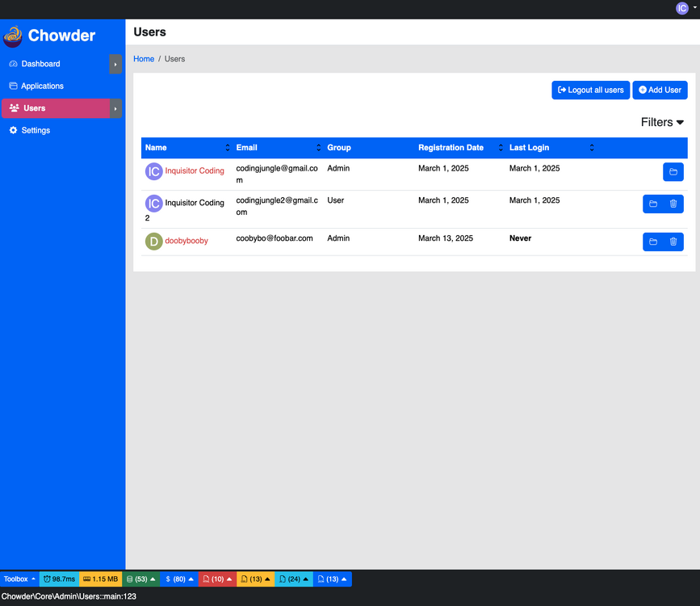Open folder icon for Inquisitor Coding 2
The image size is (700, 606).
pos(653,204)
